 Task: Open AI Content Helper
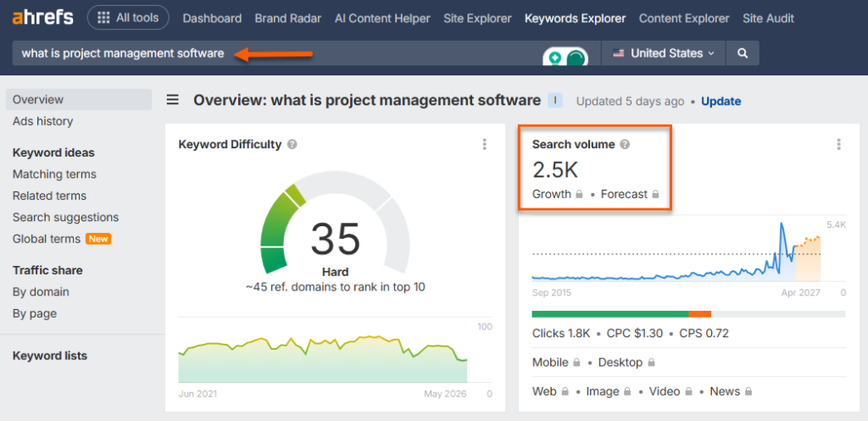[382, 19]
